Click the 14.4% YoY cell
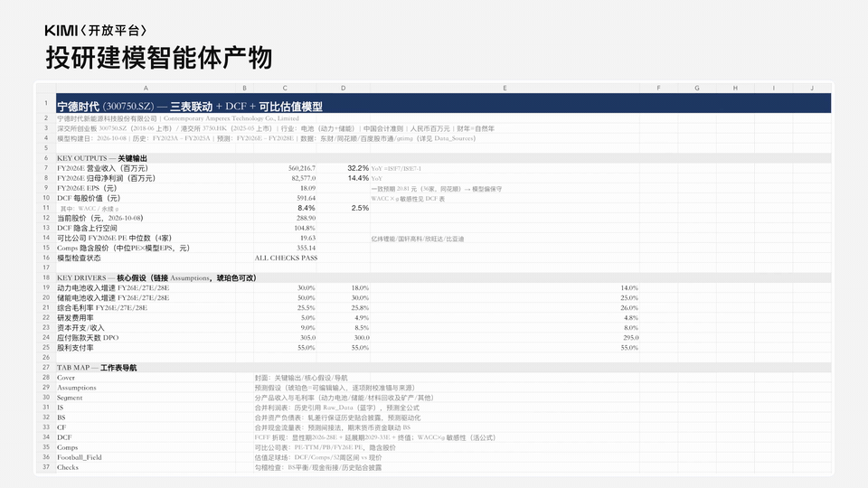Viewport: 868px width, 488px height. pos(358,178)
